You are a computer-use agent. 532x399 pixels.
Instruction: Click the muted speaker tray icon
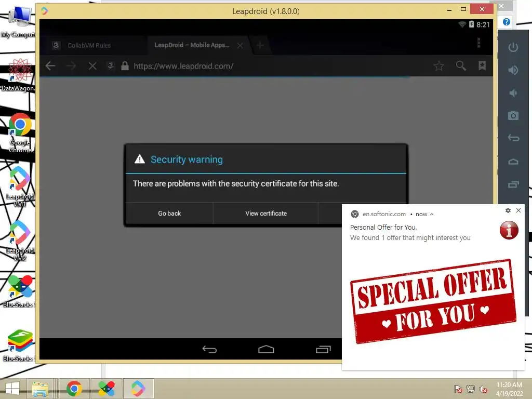click(483, 389)
